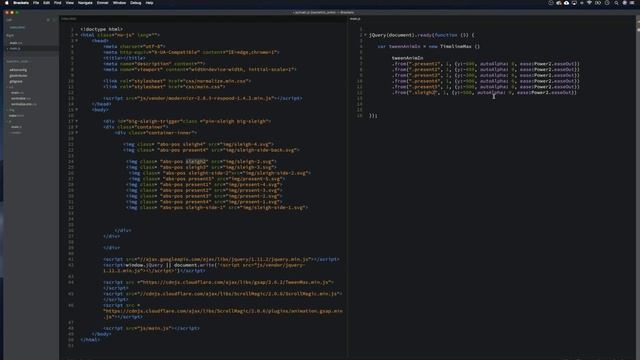Collapse the body tag on line 15
Screen dimensions: 640x360
point(76,110)
